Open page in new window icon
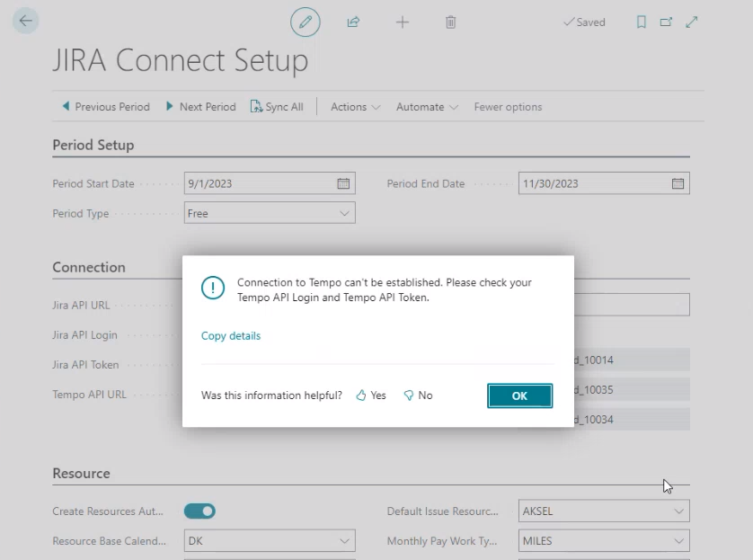753x560 pixels. (666, 22)
